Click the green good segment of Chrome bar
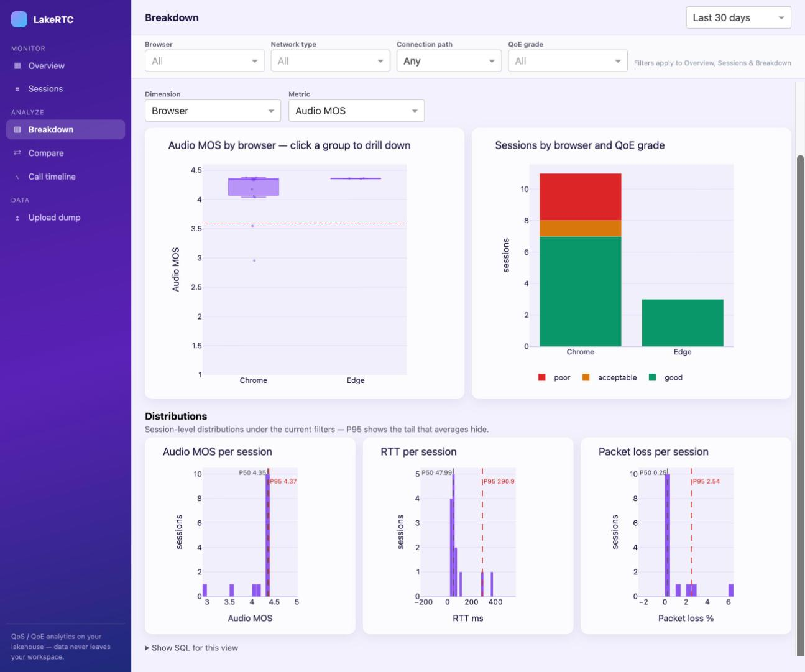This screenshot has height=672, width=805. (x=581, y=292)
